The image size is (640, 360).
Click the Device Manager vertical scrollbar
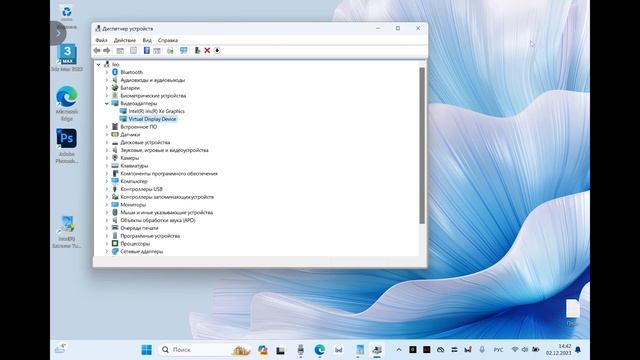pos(422,146)
